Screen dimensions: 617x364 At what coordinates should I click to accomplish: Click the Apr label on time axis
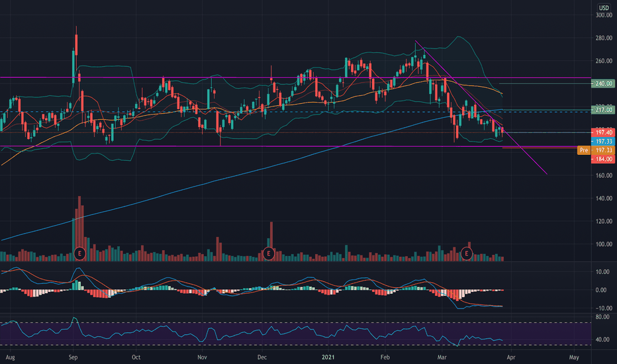(511, 357)
